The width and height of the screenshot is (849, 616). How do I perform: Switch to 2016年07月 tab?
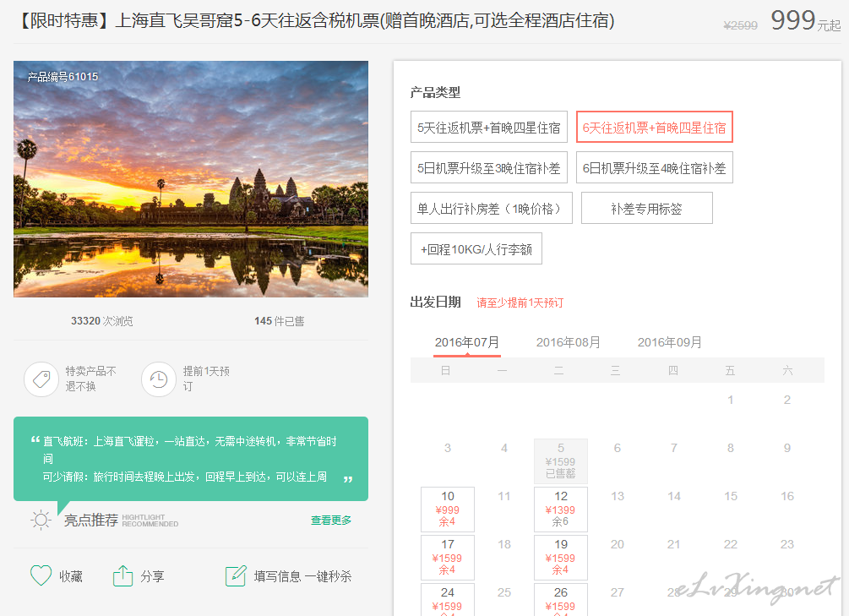click(x=466, y=342)
